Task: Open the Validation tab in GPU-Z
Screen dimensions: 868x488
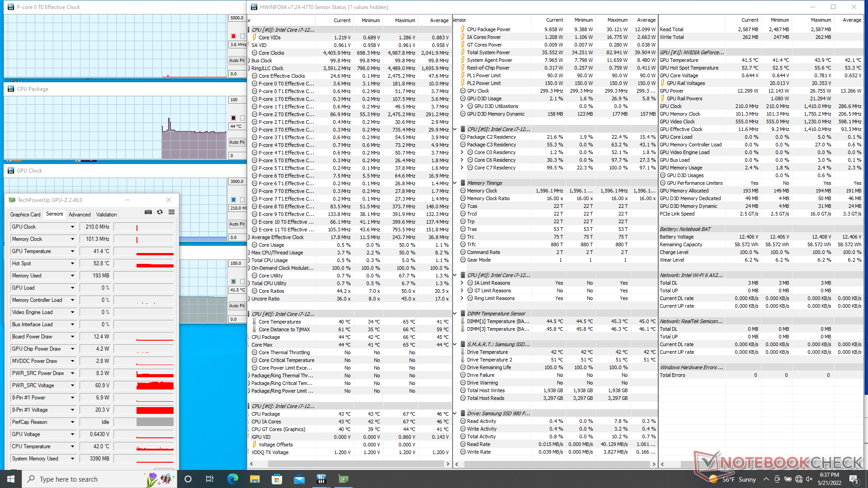Action: click(x=107, y=215)
